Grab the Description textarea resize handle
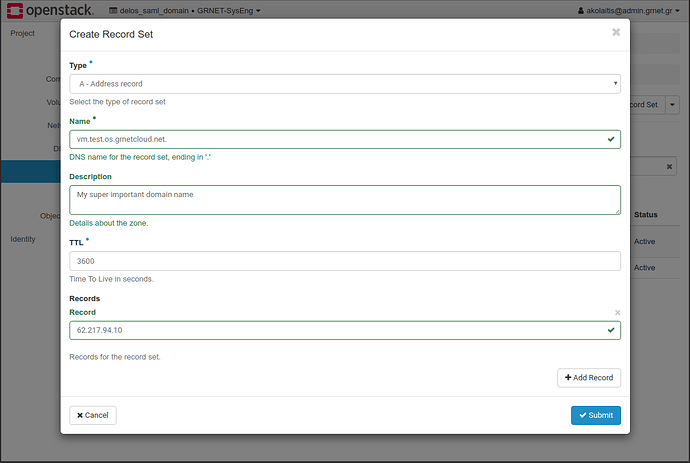Viewport: 690px width, 463px height. tap(616, 210)
